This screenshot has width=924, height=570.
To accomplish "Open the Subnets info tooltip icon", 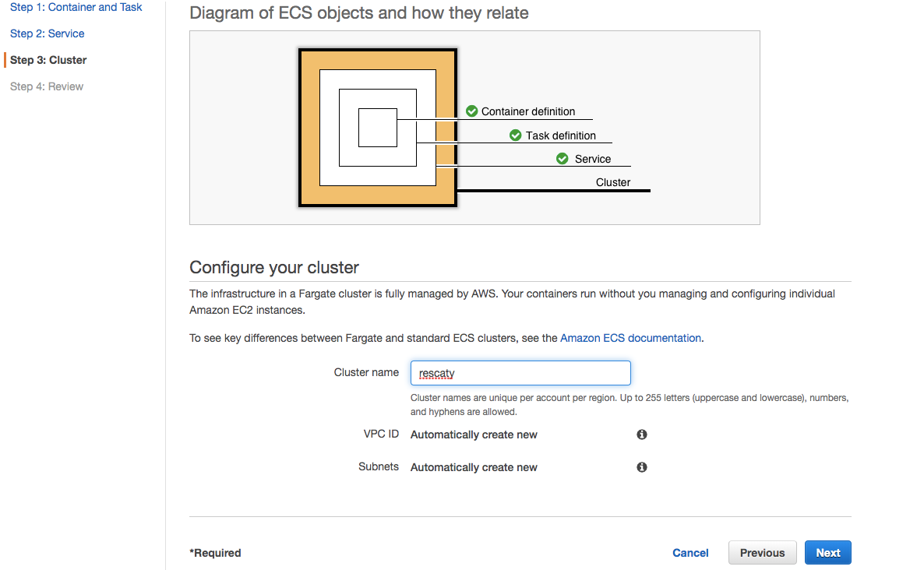I will pyautogui.click(x=641, y=466).
